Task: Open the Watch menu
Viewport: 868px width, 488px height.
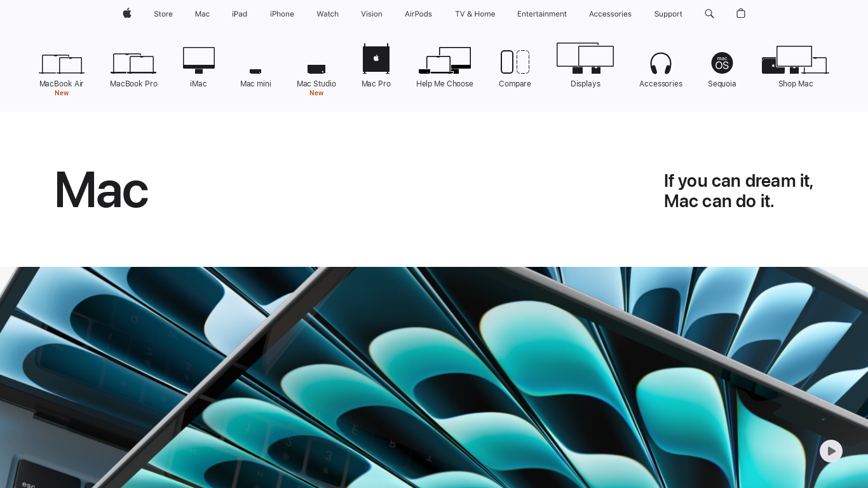Action: (x=328, y=14)
